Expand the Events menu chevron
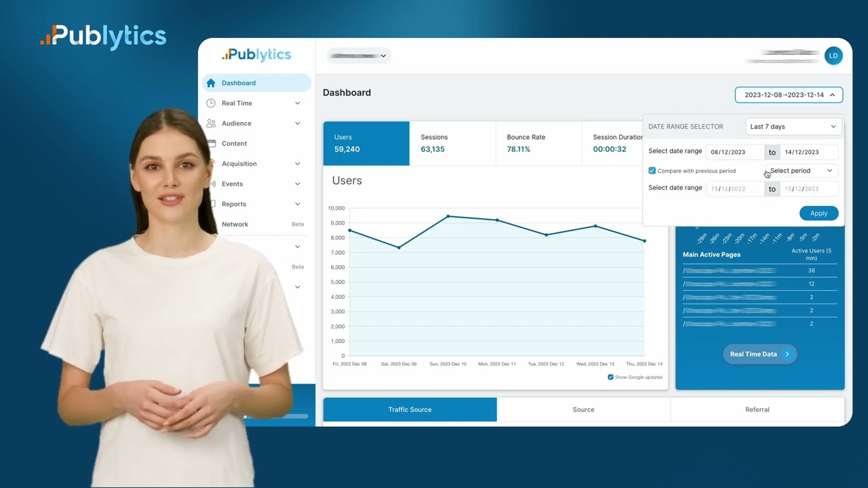 [x=297, y=184]
